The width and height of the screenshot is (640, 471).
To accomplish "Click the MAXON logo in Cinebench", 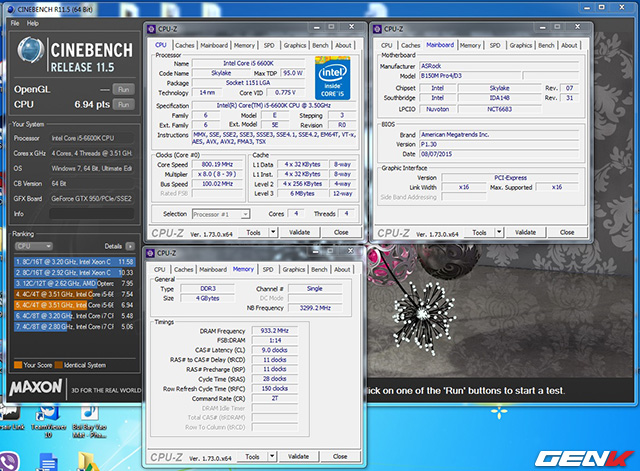I will tap(34, 385).
